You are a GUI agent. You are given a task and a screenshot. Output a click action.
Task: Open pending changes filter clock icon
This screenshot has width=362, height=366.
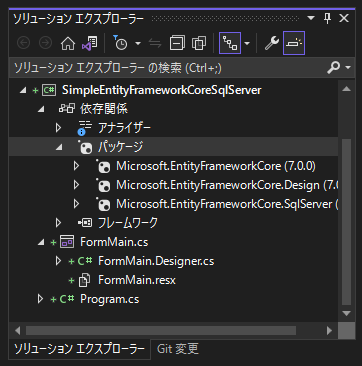[x=120, y=43]
